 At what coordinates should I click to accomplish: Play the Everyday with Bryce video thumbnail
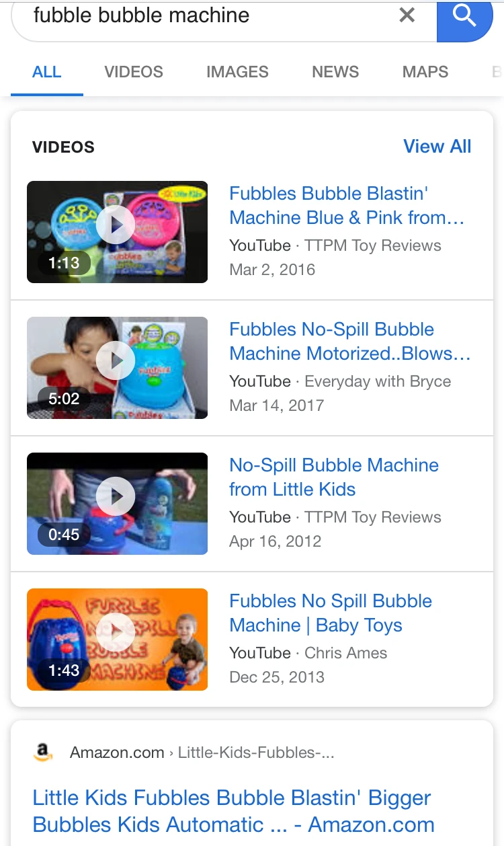click(117, 368)
